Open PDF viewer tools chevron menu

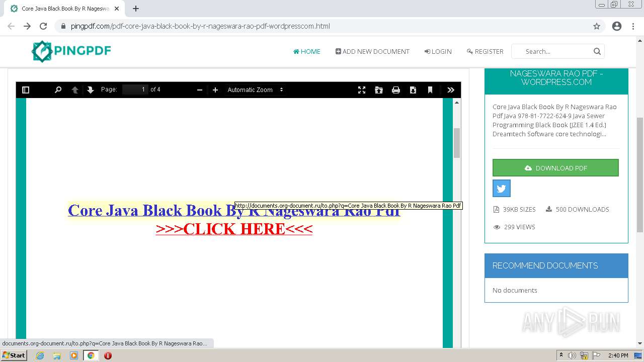click(x=451, y=90)
